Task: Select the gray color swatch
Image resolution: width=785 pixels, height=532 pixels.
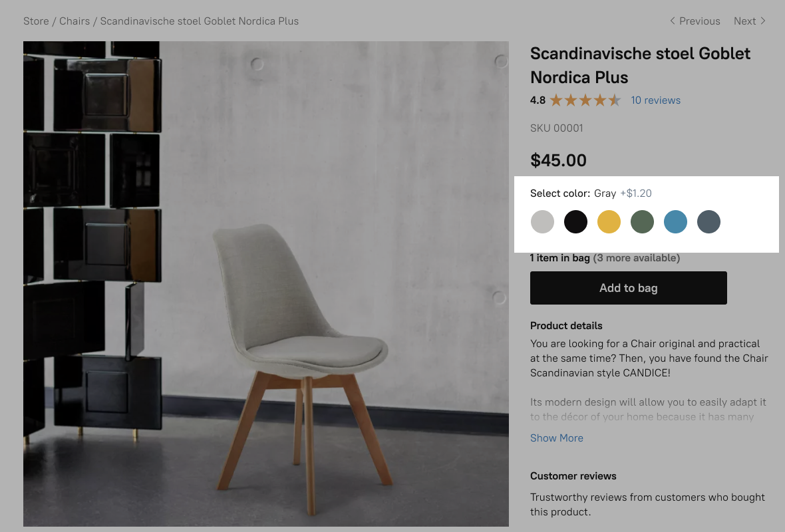Action: [542, 221]
